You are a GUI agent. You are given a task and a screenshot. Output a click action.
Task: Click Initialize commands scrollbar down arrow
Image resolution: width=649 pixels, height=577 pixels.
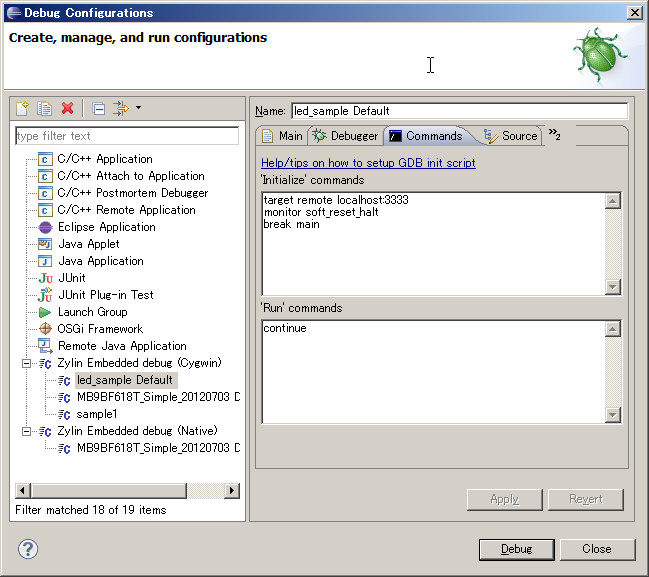pyautogui.click(x=613, y=286)
